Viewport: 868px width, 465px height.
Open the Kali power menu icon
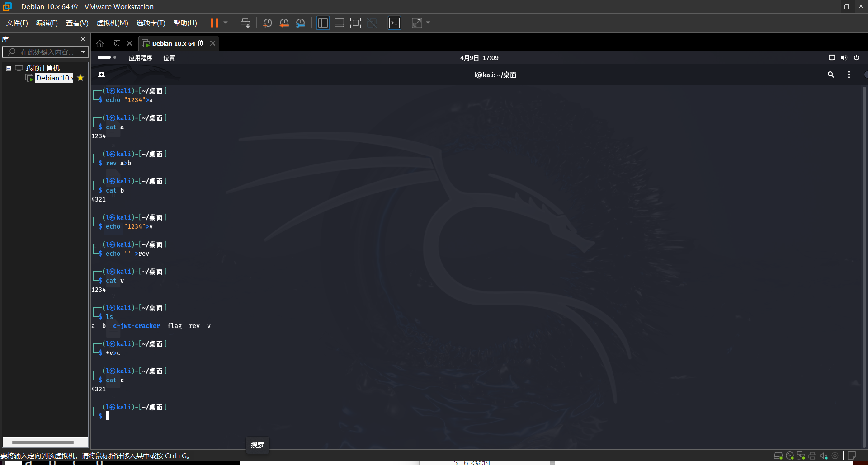856,57
